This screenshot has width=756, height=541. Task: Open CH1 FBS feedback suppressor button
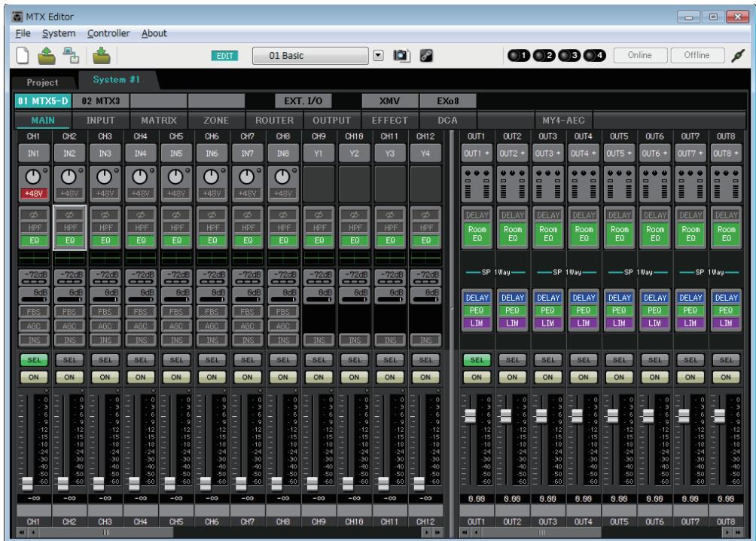click(34, 312)
